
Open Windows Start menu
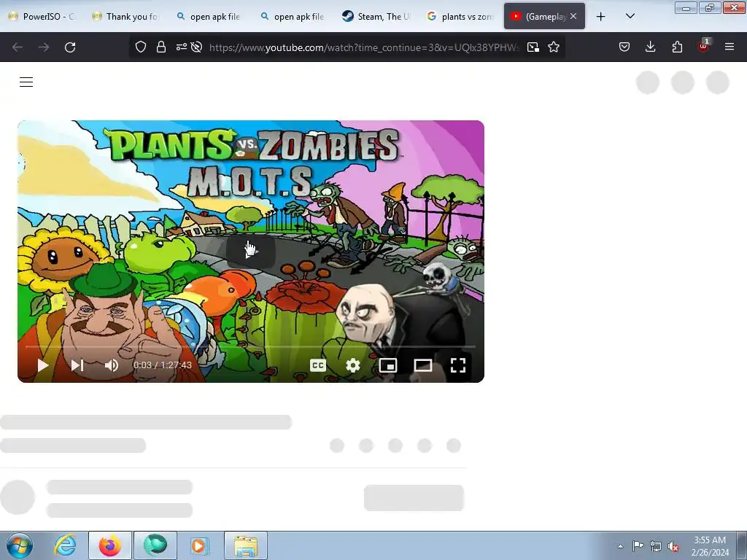tap(20, 545)
